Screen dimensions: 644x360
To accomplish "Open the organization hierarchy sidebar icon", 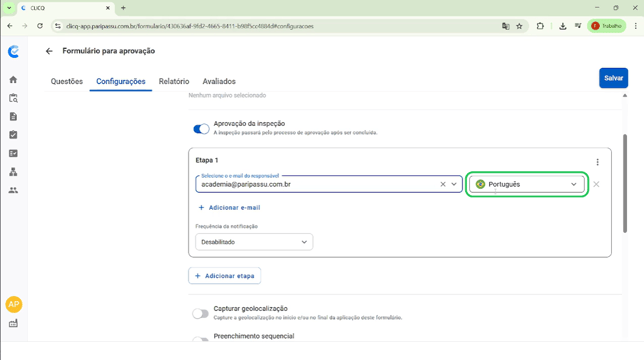I will 13,172.
